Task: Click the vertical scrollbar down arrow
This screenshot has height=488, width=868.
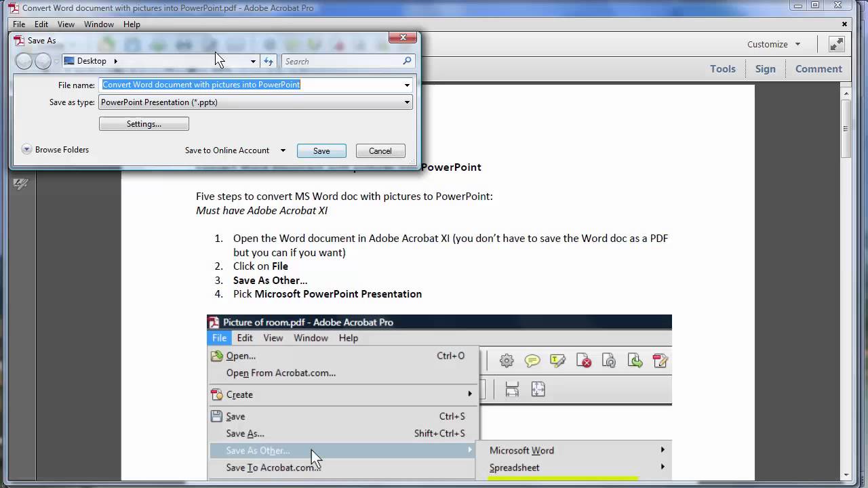Action: [846, 474]
